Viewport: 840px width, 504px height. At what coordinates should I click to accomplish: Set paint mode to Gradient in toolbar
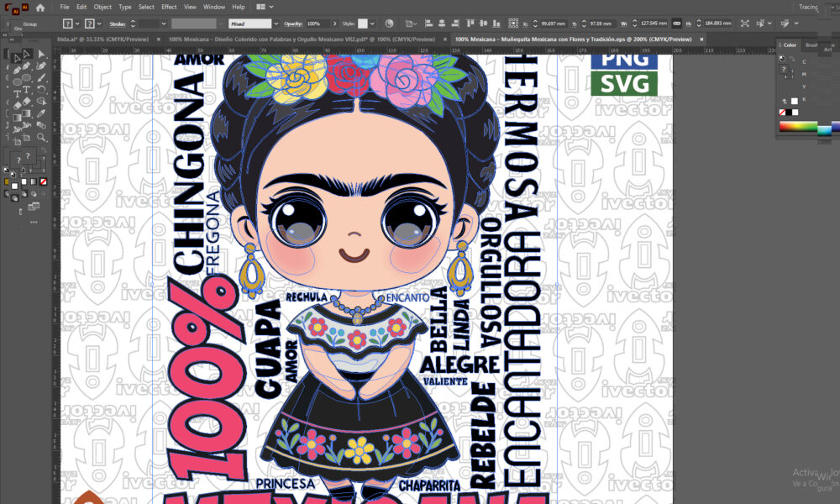point(34,182)
